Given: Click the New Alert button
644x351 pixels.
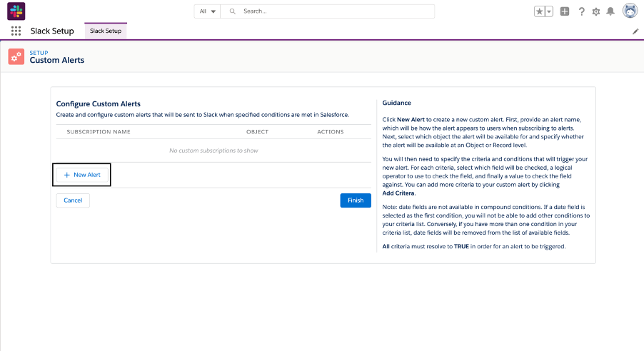Looking at the screenshot, I should point(82,175).
